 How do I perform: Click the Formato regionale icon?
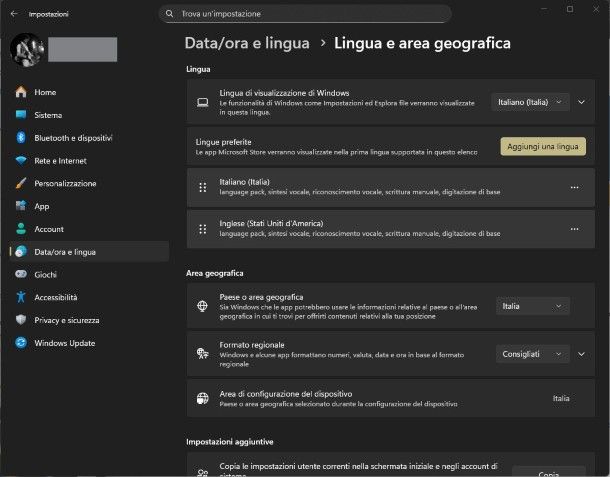pyautogui.click(x=203, y=354)
